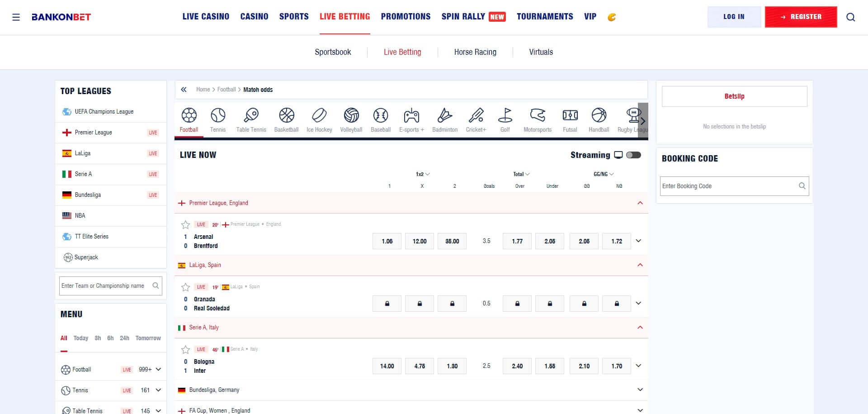Toggle the Streaming switch
This screenshot has width=868, height=414.
click(x=634, y=155)
